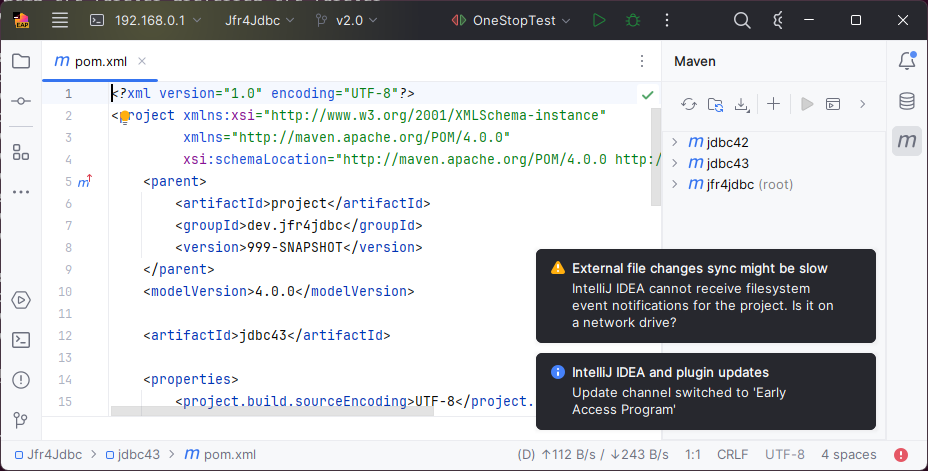This screenshot has width=928, height=471.
Task: Change indent setting 4 spaces
Action: point(848,454)
